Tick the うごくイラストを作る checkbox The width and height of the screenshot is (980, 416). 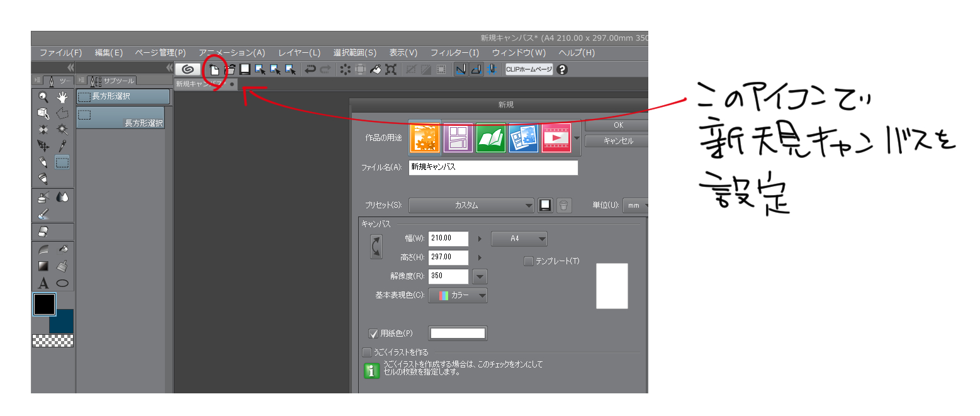(x=367, y=352)
